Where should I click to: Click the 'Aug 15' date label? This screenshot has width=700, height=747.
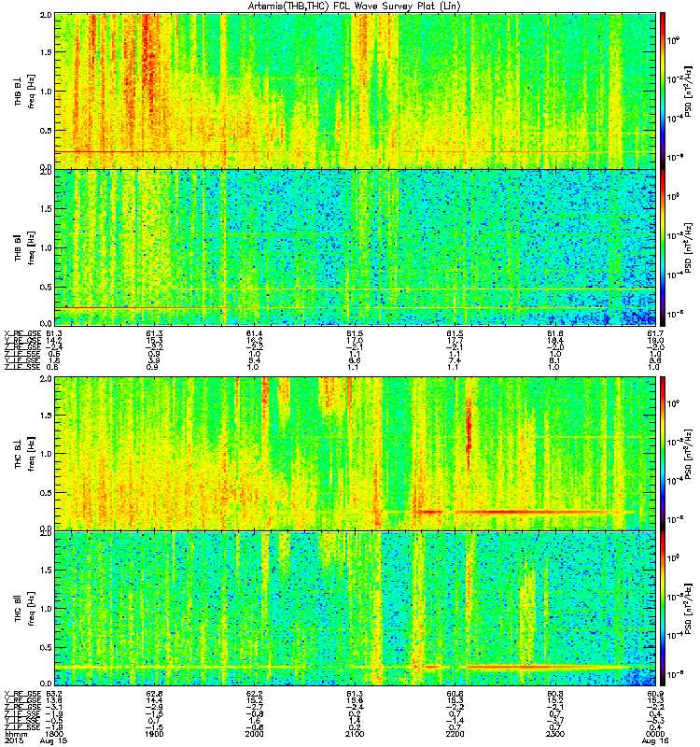(54, 740)
